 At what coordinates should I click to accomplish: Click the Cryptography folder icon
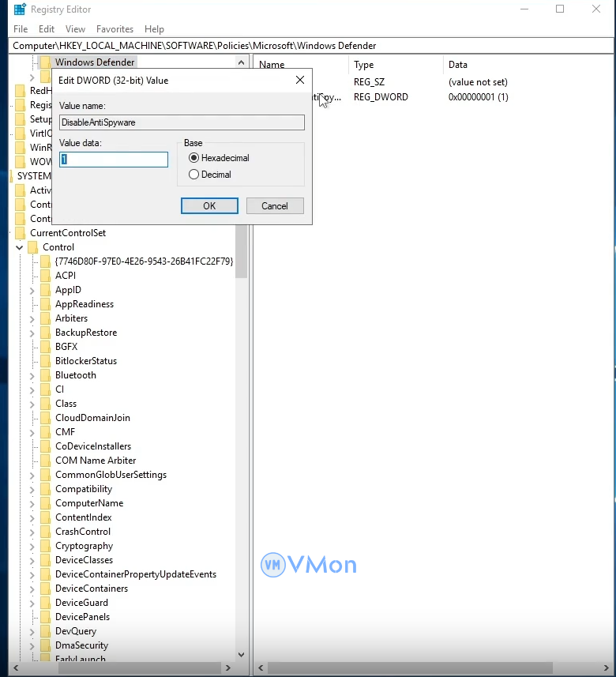[46, 546]
